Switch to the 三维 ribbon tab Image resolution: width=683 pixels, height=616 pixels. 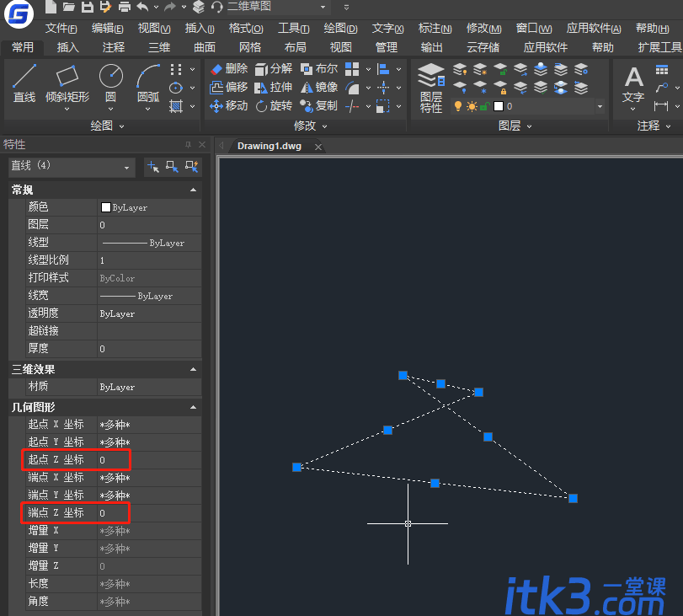click(x=159, y=47)
